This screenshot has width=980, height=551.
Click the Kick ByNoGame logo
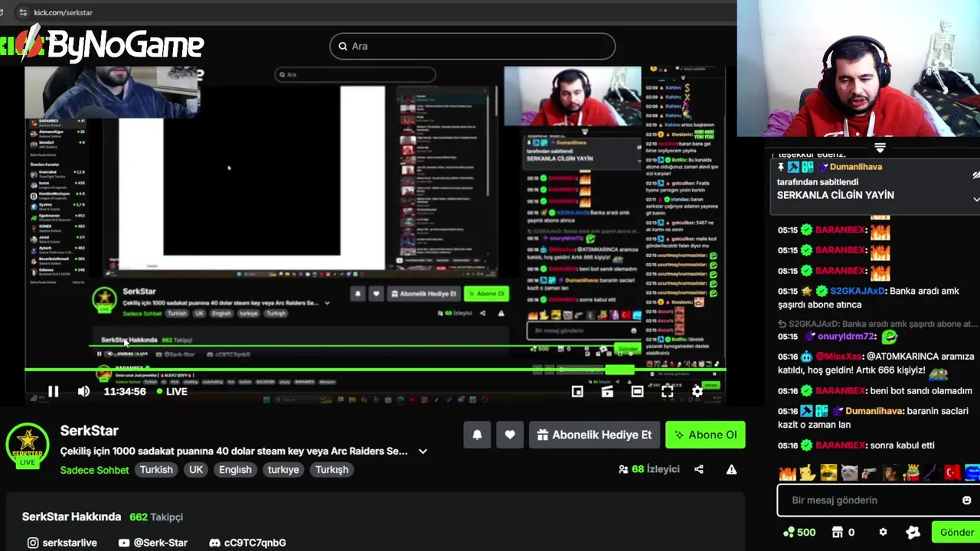click(103, 45)
